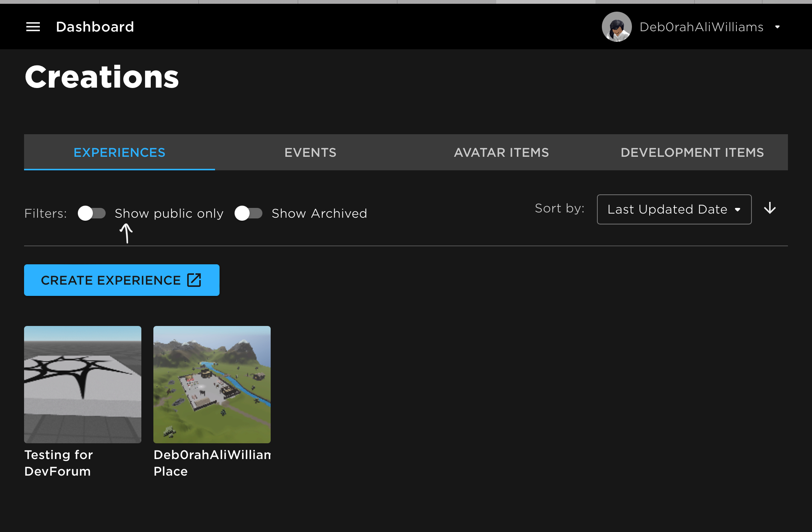Screen dimensions: 812x532
Task: Toggle the Show Archived switch
Action: 249,213
